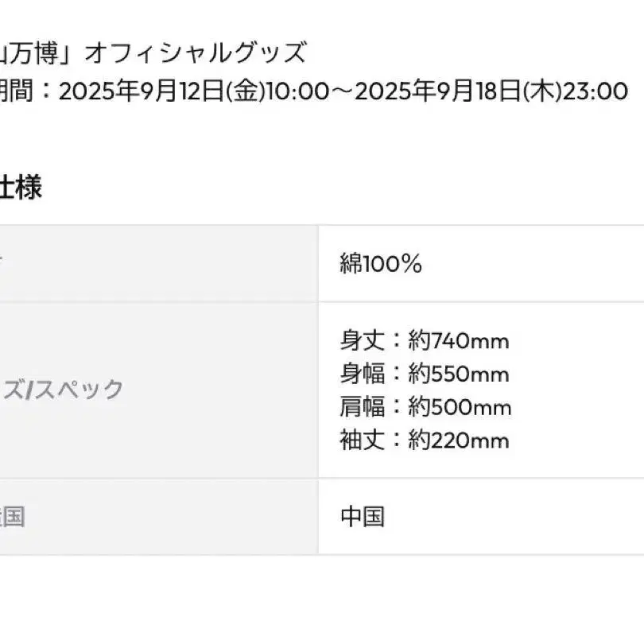Screen dimensions: 644x644
Task: Select the 約740mm length value
Action: click(459, 341)
